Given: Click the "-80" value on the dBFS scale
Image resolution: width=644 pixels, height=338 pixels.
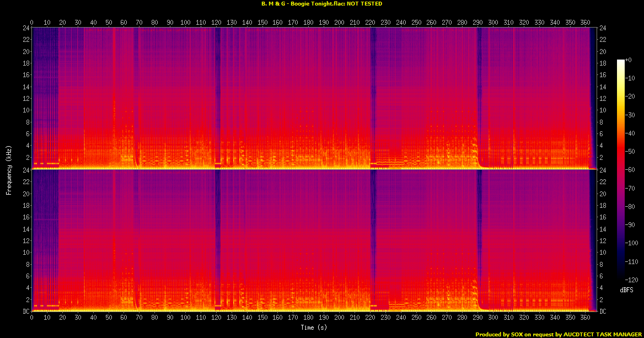Looking at the screenshot, I should 630,207.
